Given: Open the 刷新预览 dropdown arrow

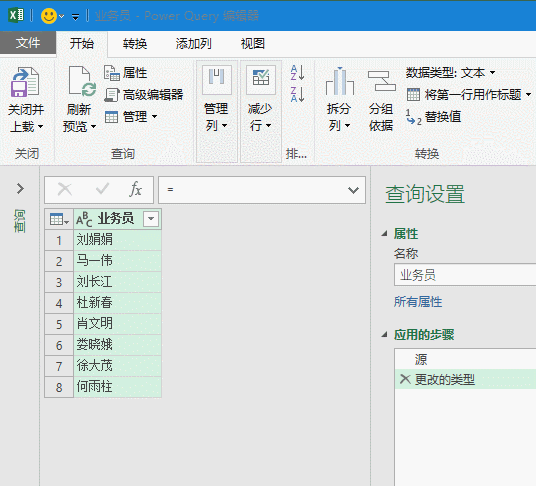Looking at the screenshot, I should click(93, 127).
